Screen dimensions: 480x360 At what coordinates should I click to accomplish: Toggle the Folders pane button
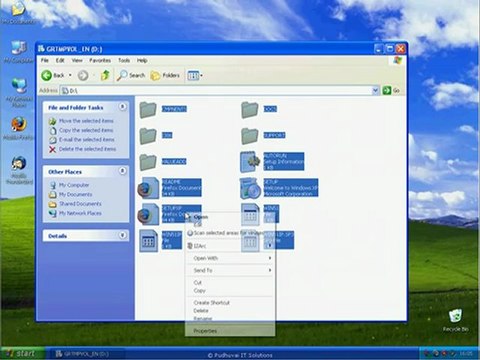pyautogui.click(x=165, y=75)
